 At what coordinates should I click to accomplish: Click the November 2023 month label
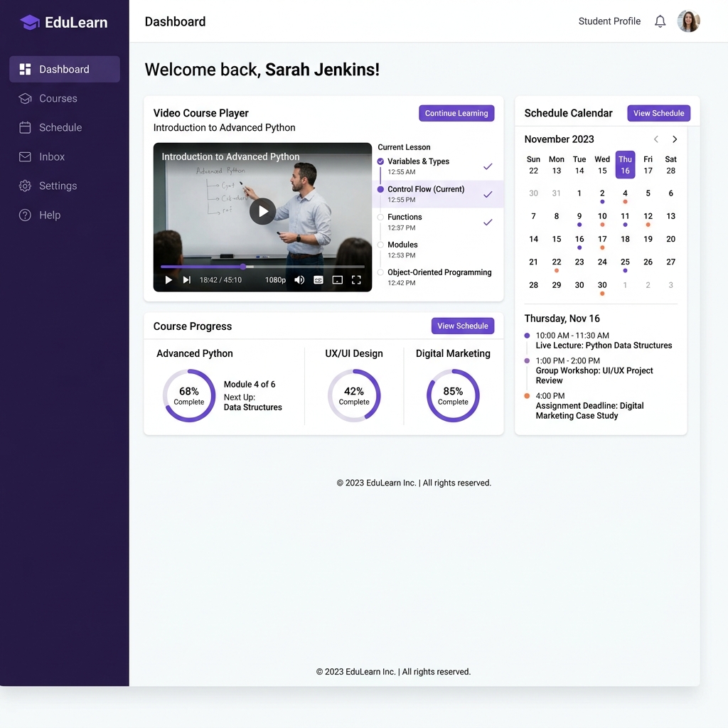pyautogui.click(x=559, y=139)
